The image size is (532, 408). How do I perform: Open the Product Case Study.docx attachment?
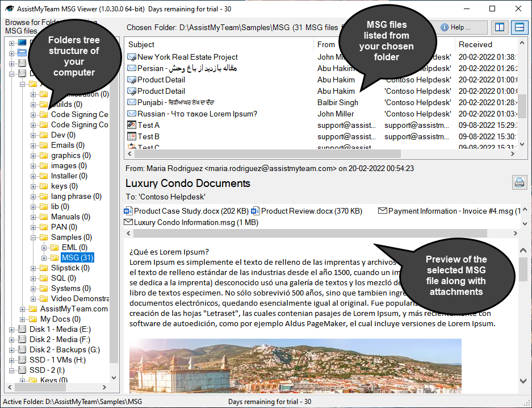(x=177, y=211)
